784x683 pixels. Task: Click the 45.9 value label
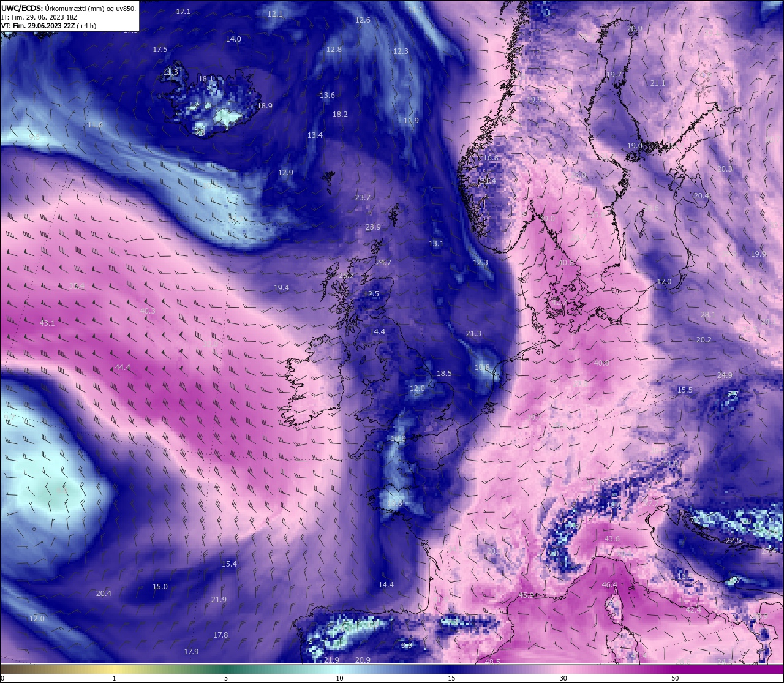point(526,595)
